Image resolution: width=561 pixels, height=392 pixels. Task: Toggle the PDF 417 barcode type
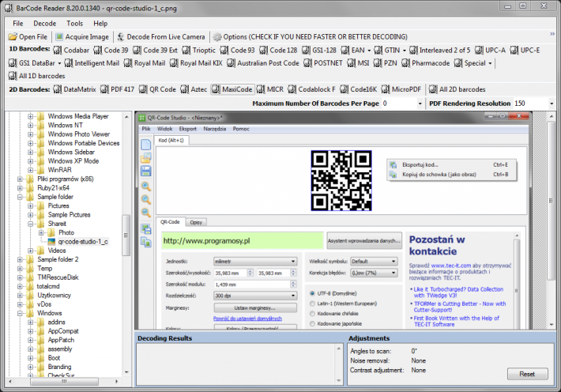118,89
